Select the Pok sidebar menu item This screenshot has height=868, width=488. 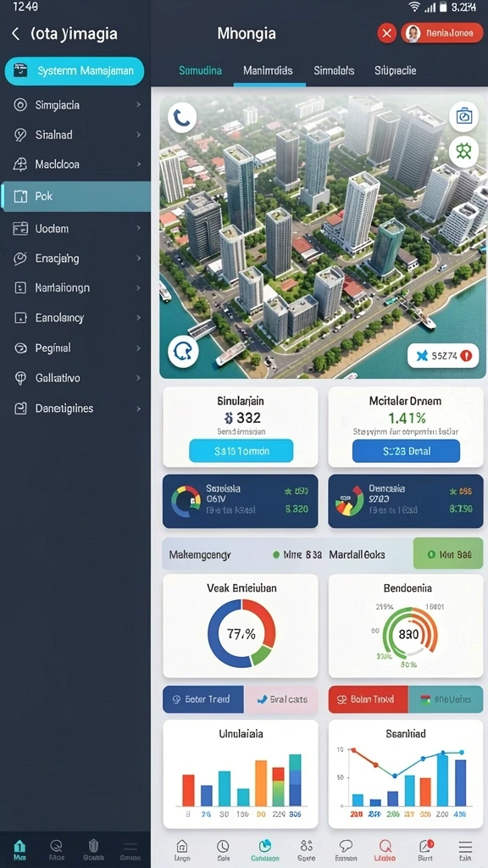pos(75,196)
